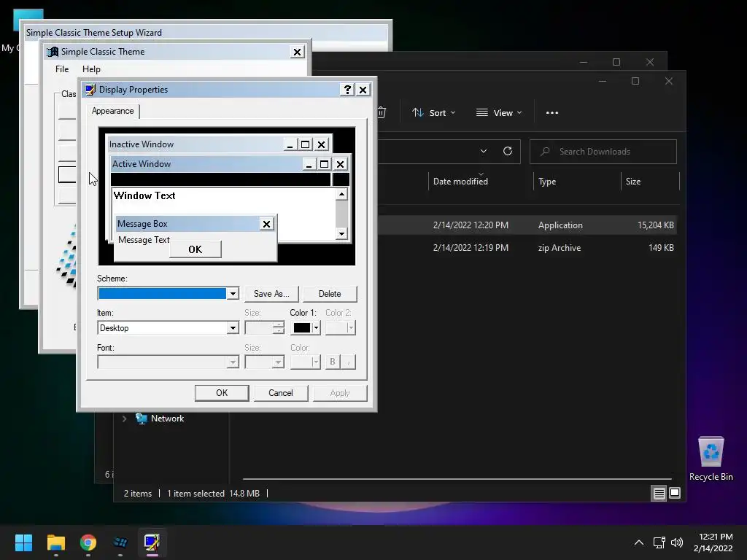Click the Display Properties help question button

[x=347, y=90]
